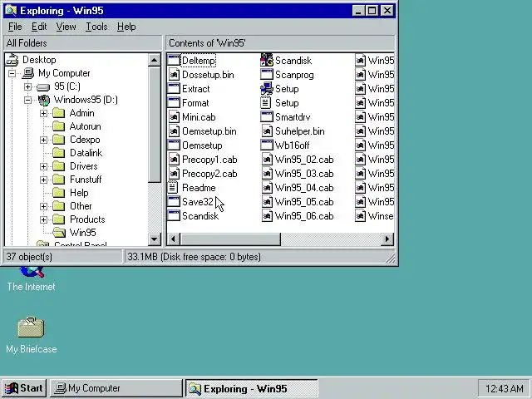Select the Mini.cab file icon

[x=174, y=117]
